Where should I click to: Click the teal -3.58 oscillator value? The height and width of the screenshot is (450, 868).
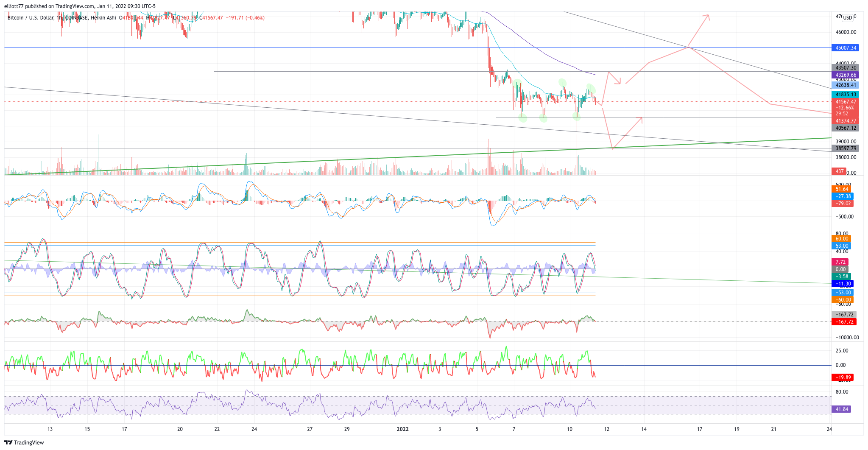842,277
